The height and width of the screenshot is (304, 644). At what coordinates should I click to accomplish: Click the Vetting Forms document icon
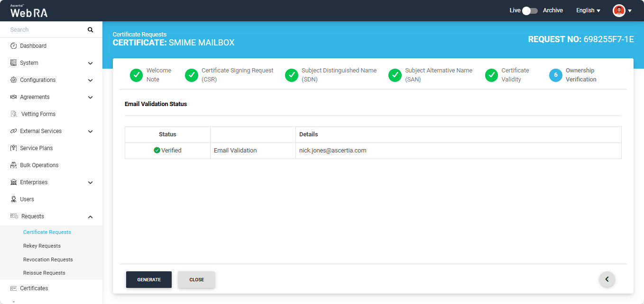pos(14,114)
